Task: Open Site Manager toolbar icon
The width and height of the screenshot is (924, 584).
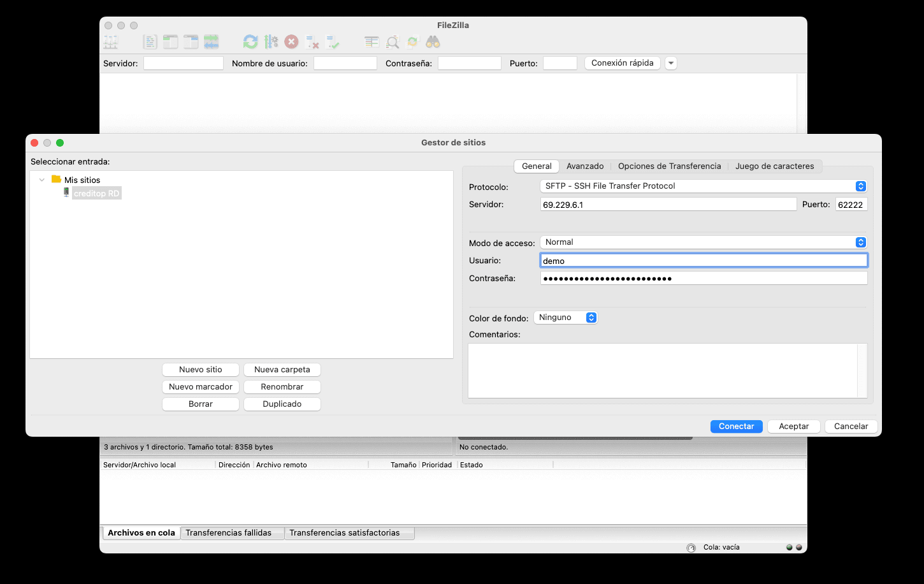Action: [111, 42]
